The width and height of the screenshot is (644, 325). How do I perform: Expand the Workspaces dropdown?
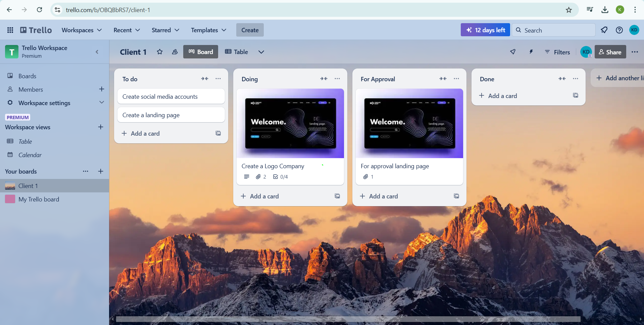[x=82, y=30]
